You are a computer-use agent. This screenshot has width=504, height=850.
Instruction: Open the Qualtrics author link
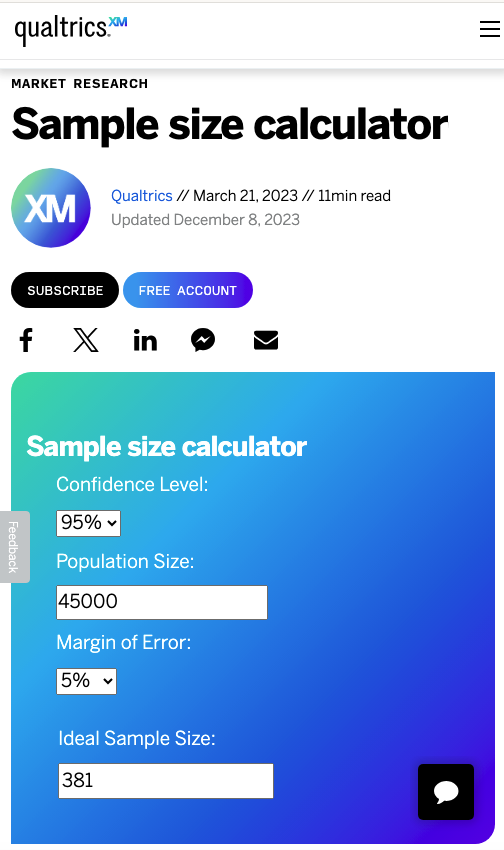tap(141, 196)
